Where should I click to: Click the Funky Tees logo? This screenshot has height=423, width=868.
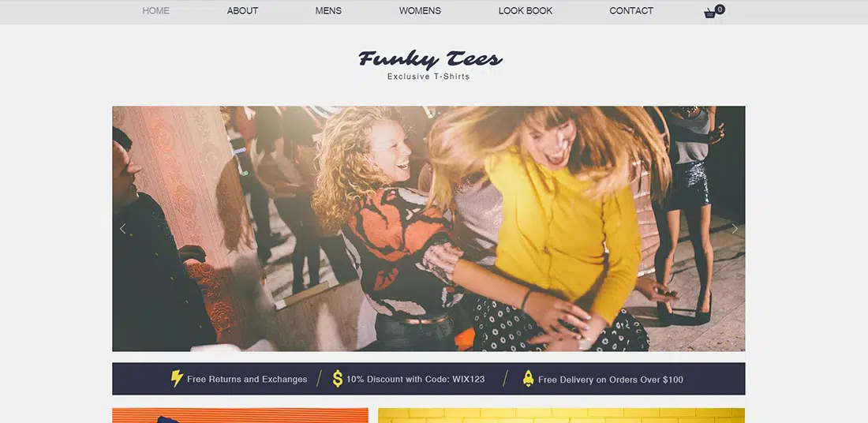430,58
